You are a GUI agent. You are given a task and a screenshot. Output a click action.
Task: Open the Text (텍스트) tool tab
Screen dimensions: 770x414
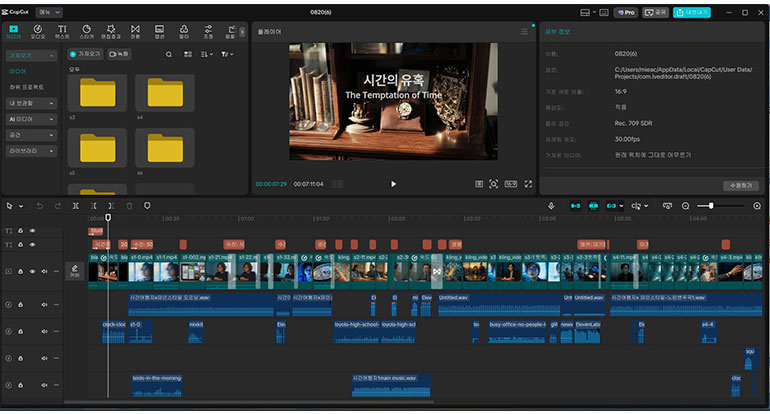pyautogui.click(x=62, y=32)
